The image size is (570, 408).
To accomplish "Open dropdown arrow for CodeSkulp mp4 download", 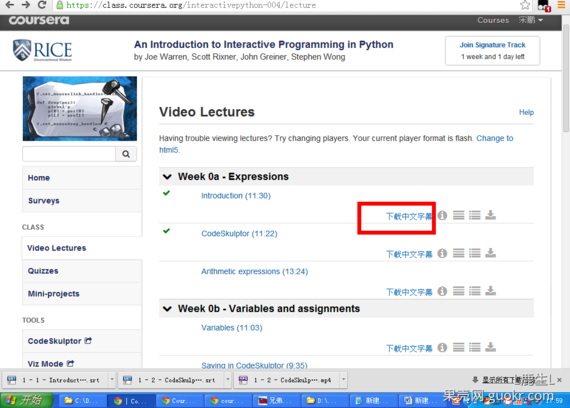I will click(344, 380).
